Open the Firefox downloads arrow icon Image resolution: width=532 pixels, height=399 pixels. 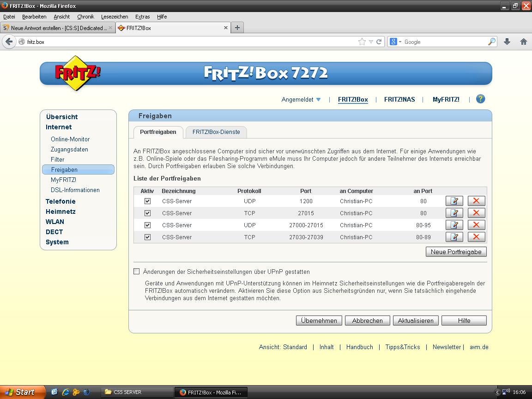click(507, 42)
